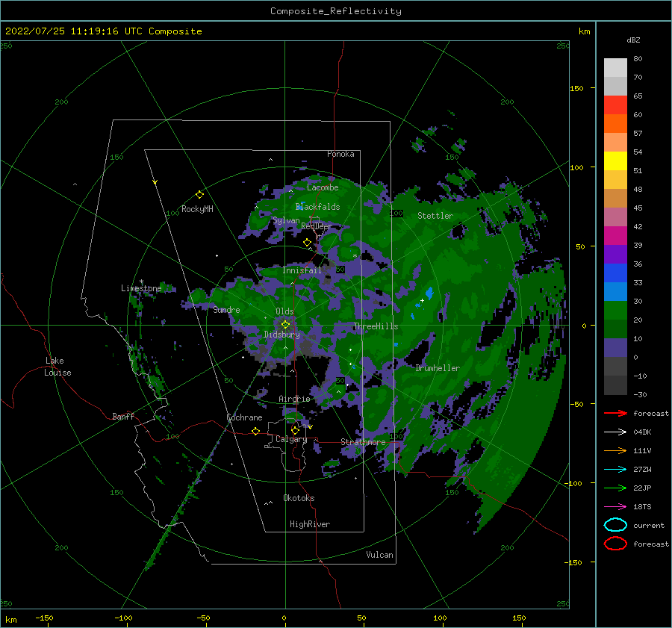Image resolution: width=672 pixels, height=628 pixels.
Task: Select the Vulcan label
Action: (x=379, y=555)
